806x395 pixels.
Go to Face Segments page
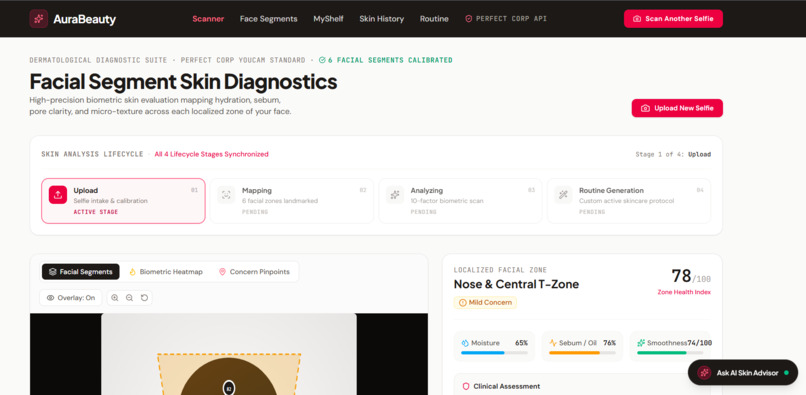tap(268, 19)
